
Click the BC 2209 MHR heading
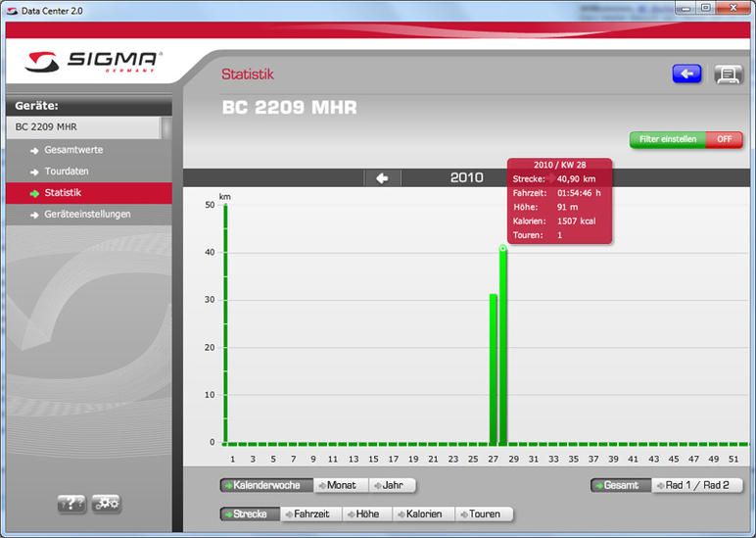(289, 107)
